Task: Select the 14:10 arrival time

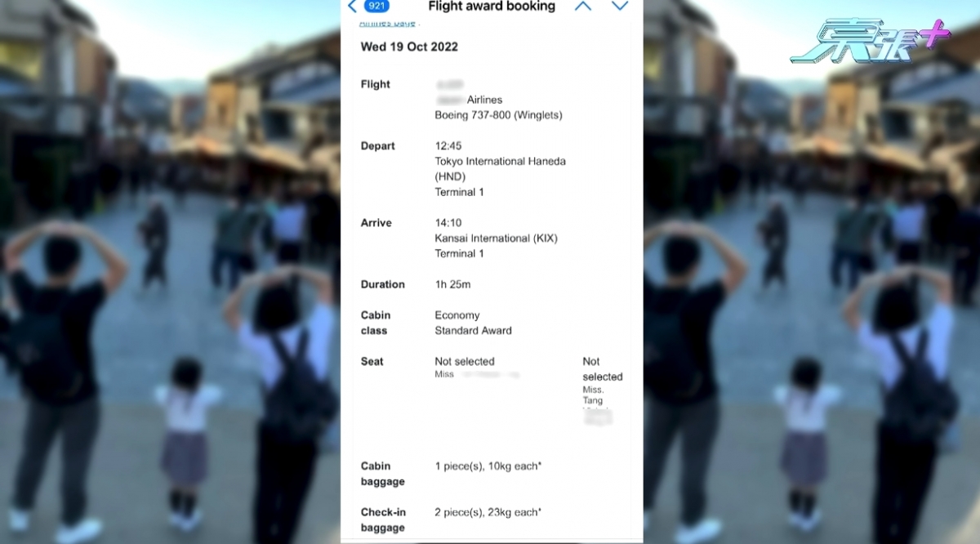Action: click(448, 223)
